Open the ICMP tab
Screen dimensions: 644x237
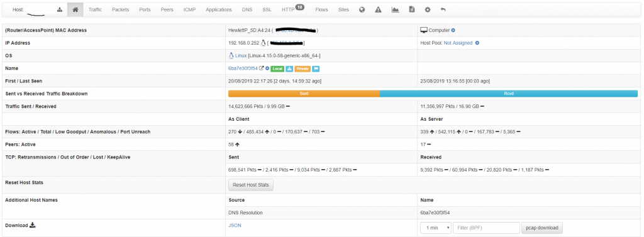[x=189, y=9]
